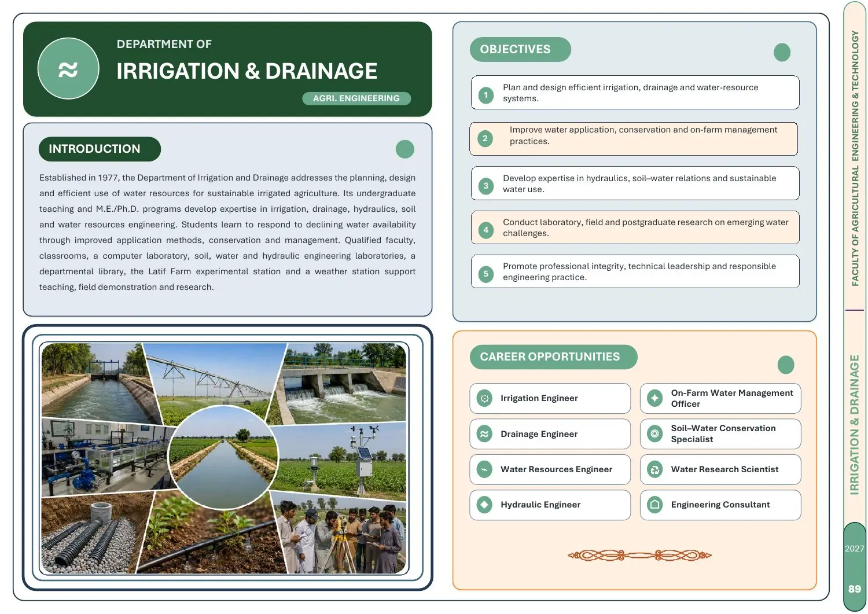Click the Soil–Water Conservation Specialist icon
Viewport: 868px width, 614px height.
tap(655, 433)
